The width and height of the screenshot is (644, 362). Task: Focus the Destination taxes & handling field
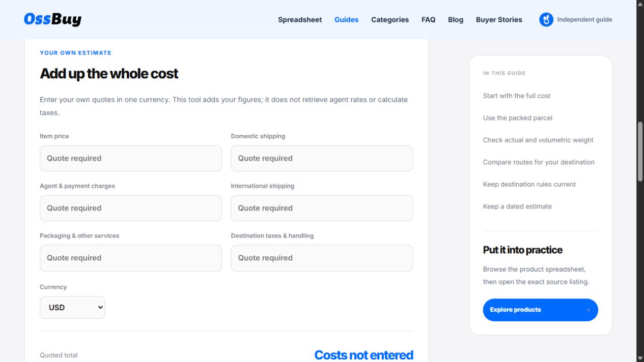click(322, 258)
